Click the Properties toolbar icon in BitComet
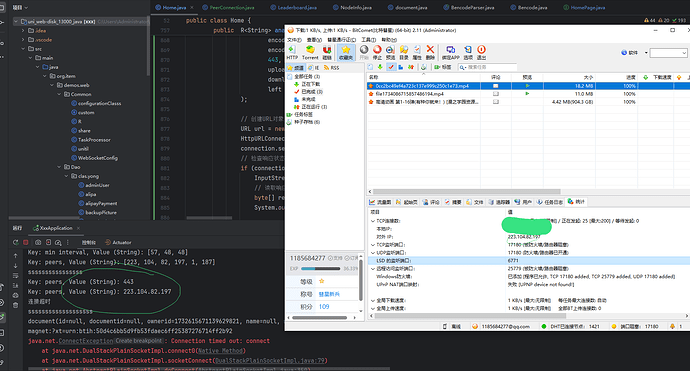The image size is (690, 371). (x=417, y=52)
